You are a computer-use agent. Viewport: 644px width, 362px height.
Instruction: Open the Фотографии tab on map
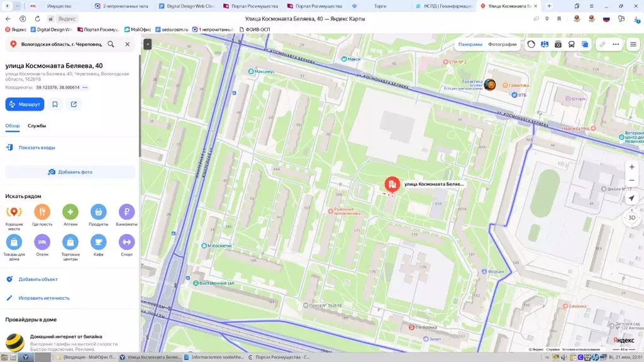(502, 45)
